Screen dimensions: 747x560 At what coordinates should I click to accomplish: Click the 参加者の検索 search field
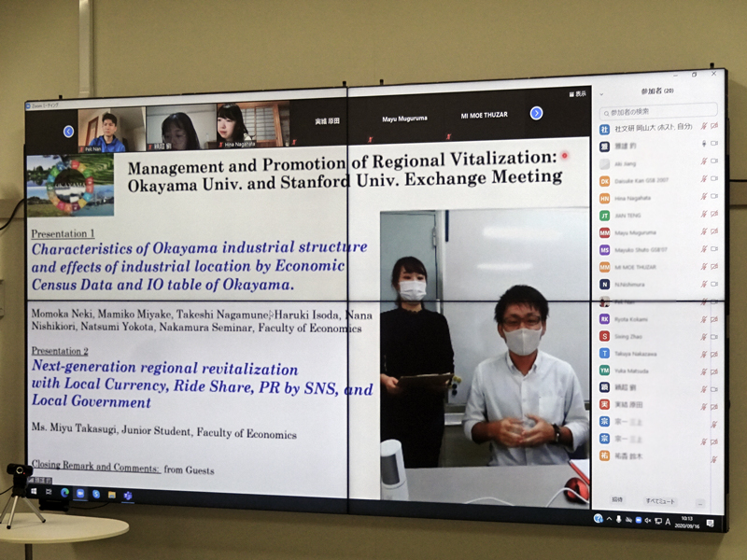[658, 111]
